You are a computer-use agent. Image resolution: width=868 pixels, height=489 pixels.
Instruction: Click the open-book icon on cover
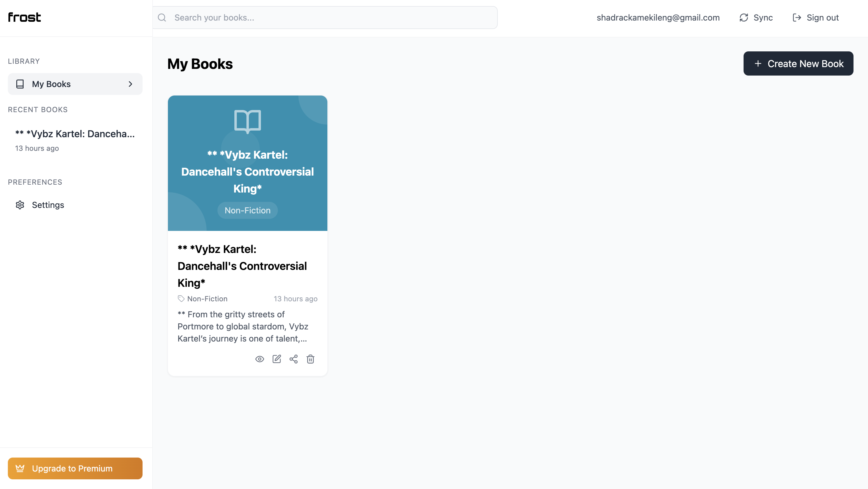[x=247, y=121]
